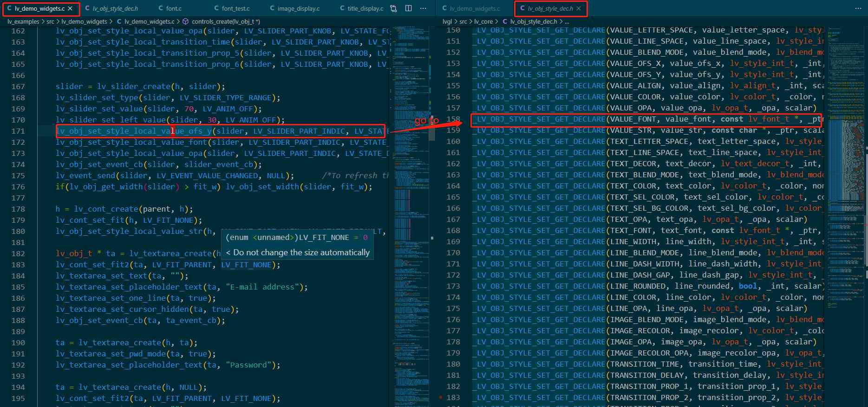
Task: Select lvgl in right breadcrumb
Action: point(447,21)
